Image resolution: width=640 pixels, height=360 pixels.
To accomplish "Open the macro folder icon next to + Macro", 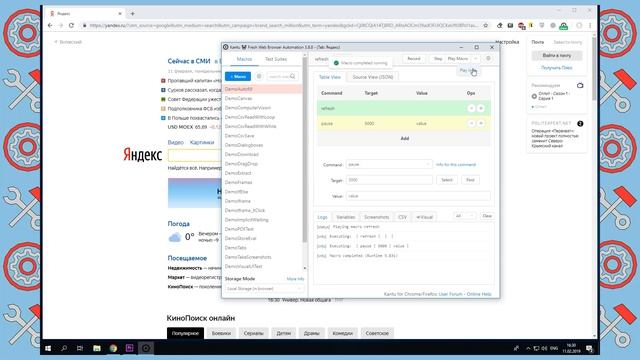I will [x=259, y=76].
